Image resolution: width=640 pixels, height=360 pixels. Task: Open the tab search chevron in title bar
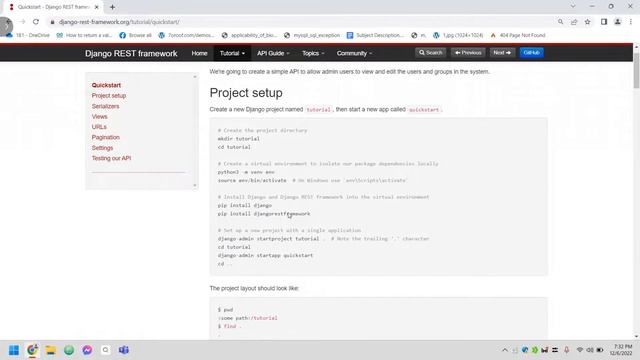(x=573, y=6)
